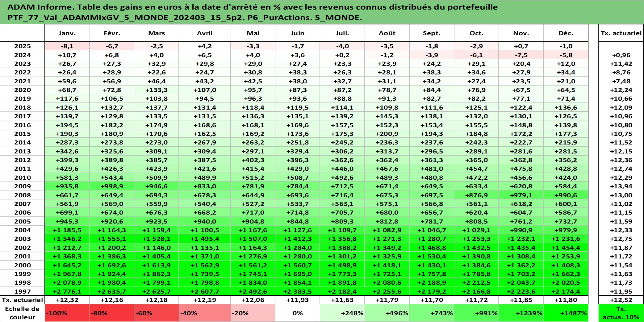
Task: Select the 'Tx. actuariel' bottom row label
Action: (x=23, y=300)
